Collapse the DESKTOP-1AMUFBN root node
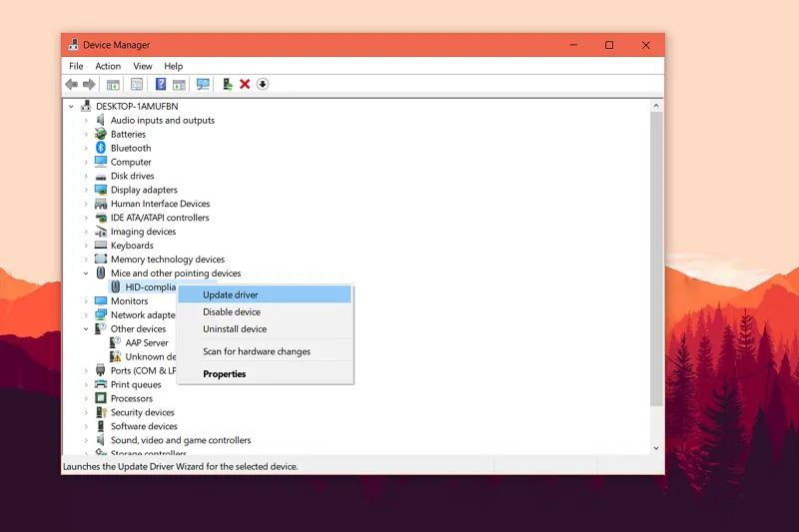 (x=71, y=107)
